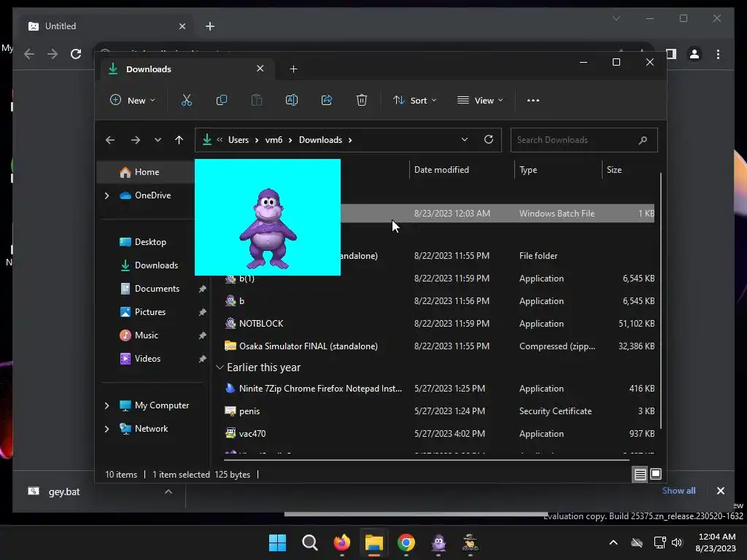Click vm6 in breadcrumb path
The height and width of the screenshot is (560, 747).
click(274, 140)
